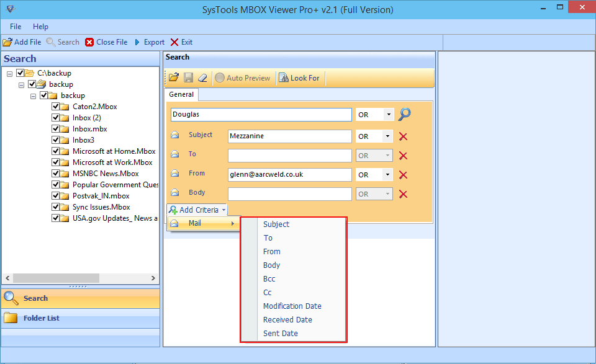
Task: Click the empty To input field
Action: tap(290, 156)
